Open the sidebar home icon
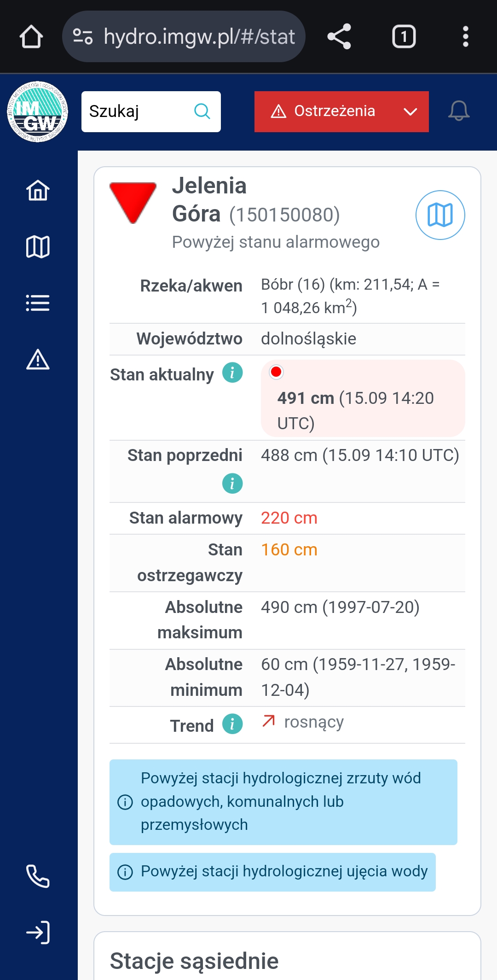Viewport: 497px width, 980px height. tap(38, 190)
